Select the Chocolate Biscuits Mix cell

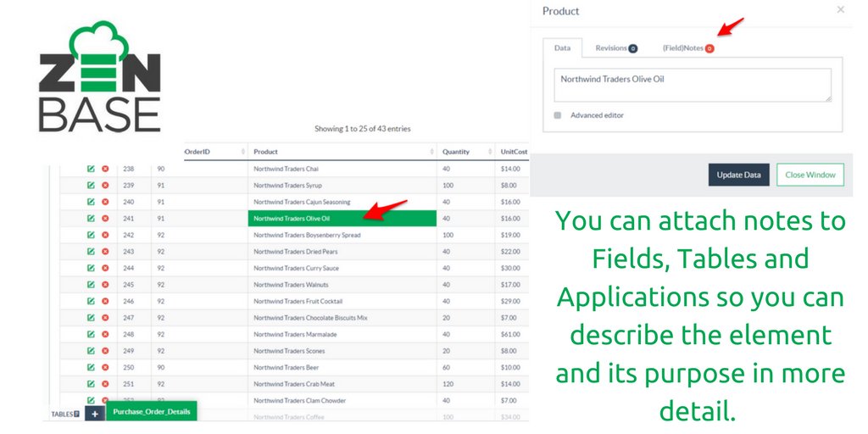coord(342,319)
